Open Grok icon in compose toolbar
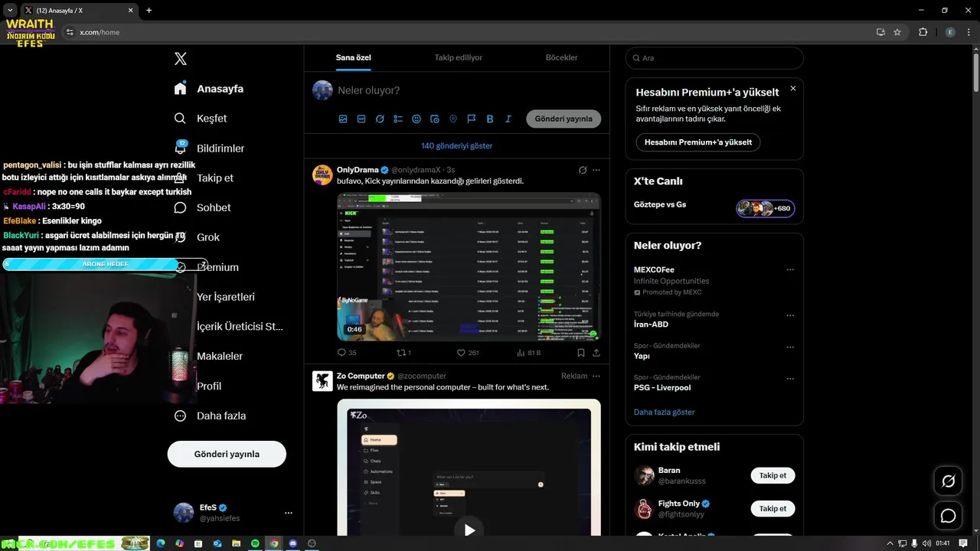980x551 pixels. coord(380,119)
